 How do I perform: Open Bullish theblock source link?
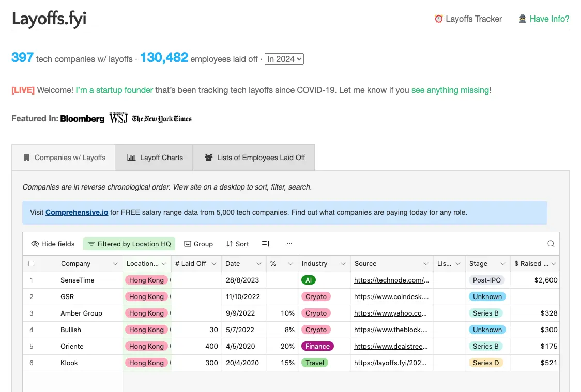pyautogui.click(x=391, y=330)
